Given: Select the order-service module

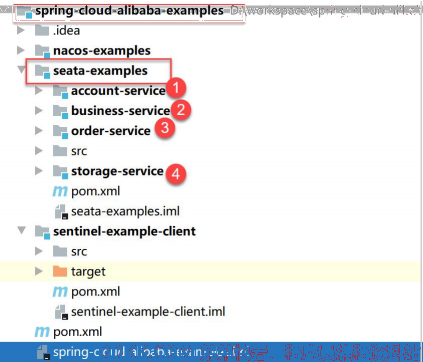Looking at the screenshot, I should click(111, 131).
